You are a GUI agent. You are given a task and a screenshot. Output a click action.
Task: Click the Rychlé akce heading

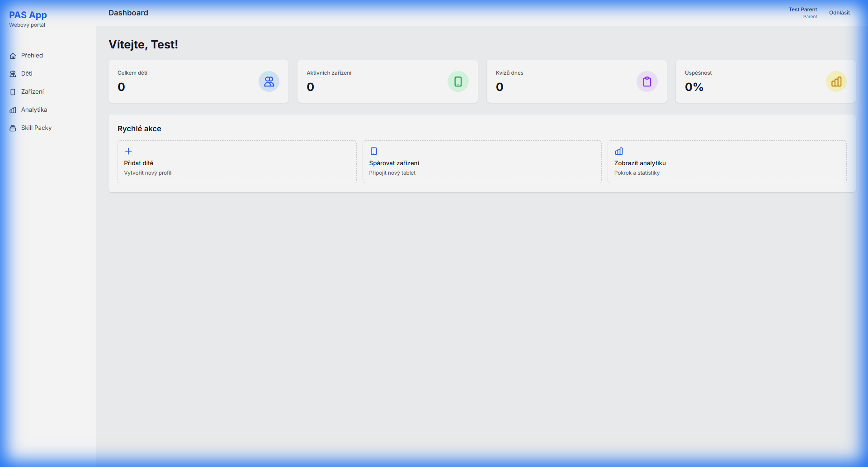(139, 129)
